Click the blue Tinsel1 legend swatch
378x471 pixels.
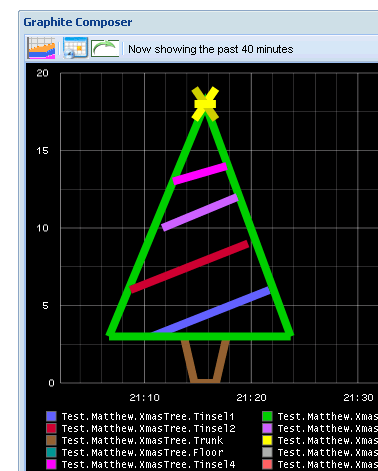(x=51, y=416)
